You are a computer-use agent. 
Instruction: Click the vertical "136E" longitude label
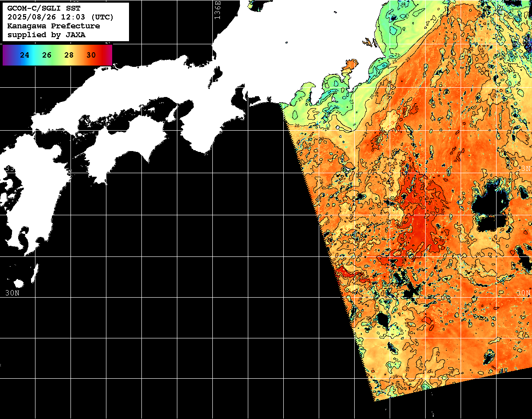click(x=217, y=10)
